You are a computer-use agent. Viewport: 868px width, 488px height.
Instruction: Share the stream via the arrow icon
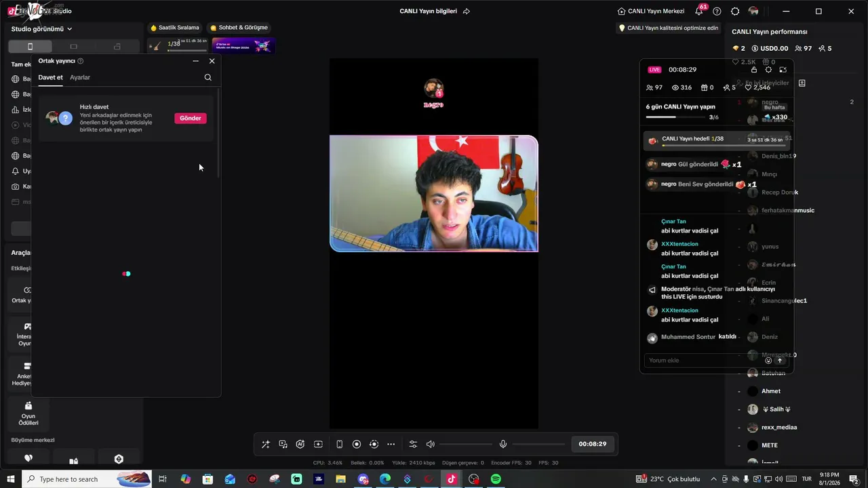click(x=466, y=11)
